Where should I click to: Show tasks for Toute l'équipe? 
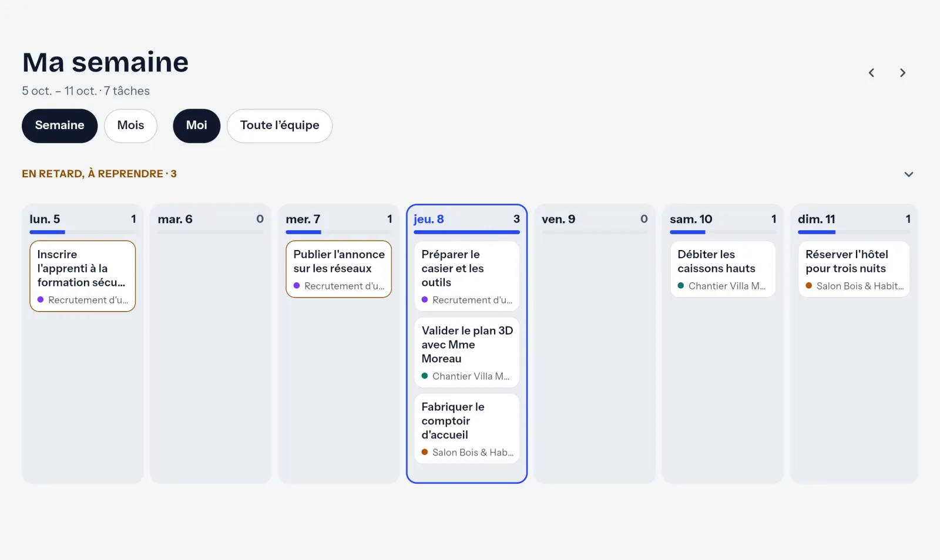(280, 126)
